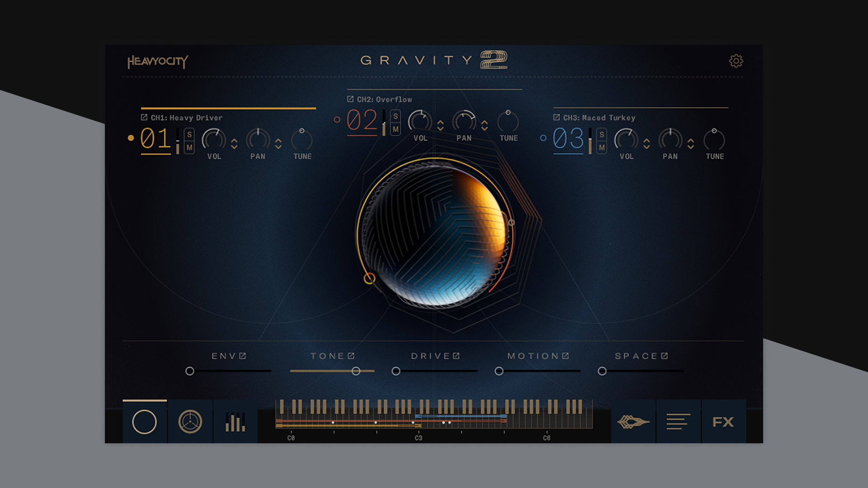Mute channel 02 with its M button
This screenshot has width=868, height=488.
pos(396,129)
